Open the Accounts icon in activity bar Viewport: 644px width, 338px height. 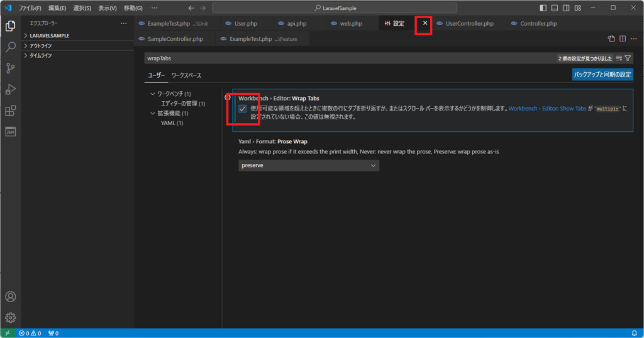pos(10,297)
